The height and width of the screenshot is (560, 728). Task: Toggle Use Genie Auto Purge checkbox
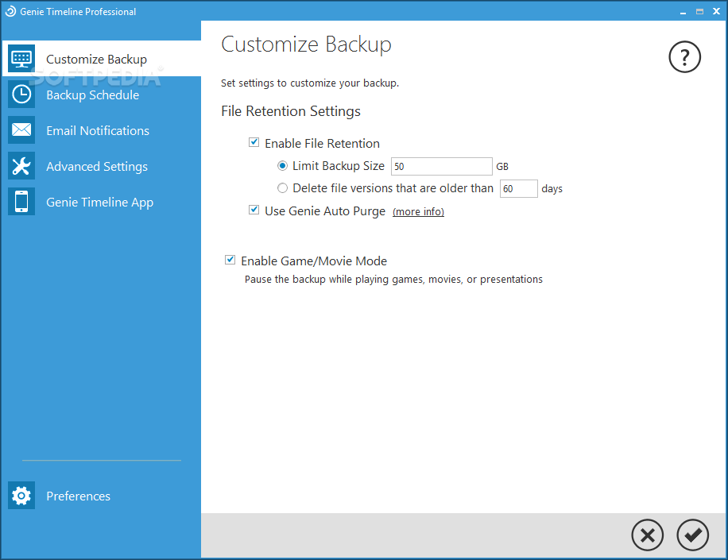click(x=254, y=210)
